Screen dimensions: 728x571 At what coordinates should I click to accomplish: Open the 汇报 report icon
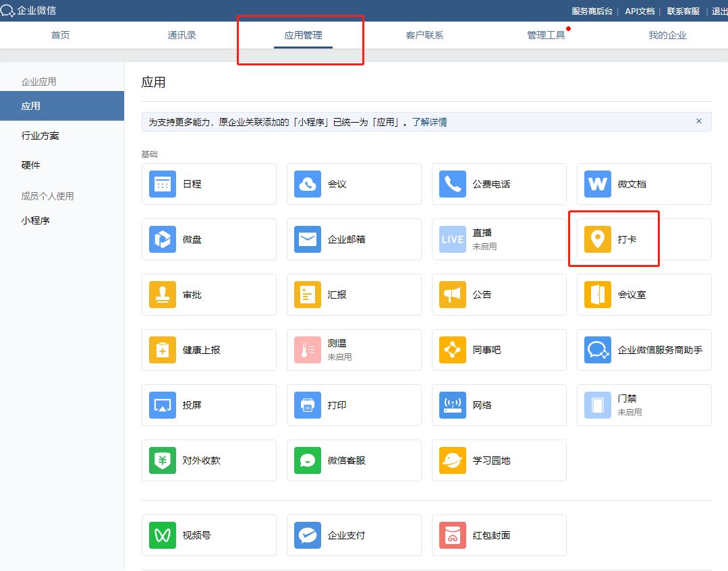[308, 295]
